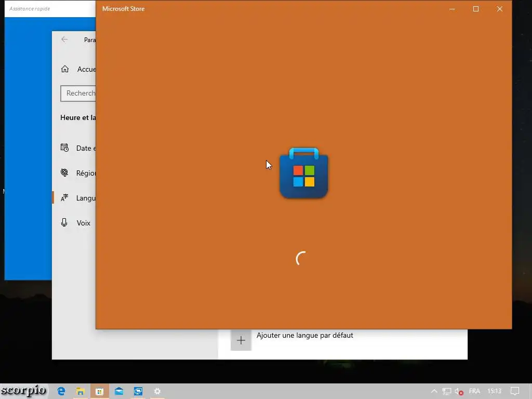
Task: Click Quick Assist taskbar icon
Action: tap(138, 391)
